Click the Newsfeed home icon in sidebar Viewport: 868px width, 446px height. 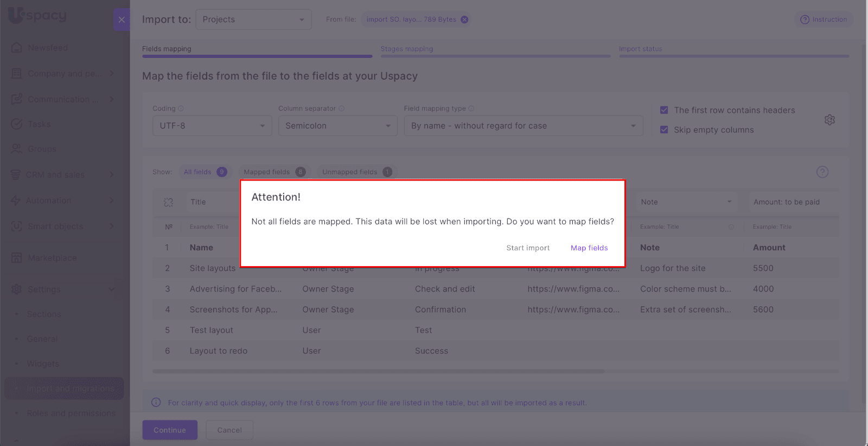tap(17, 48)
